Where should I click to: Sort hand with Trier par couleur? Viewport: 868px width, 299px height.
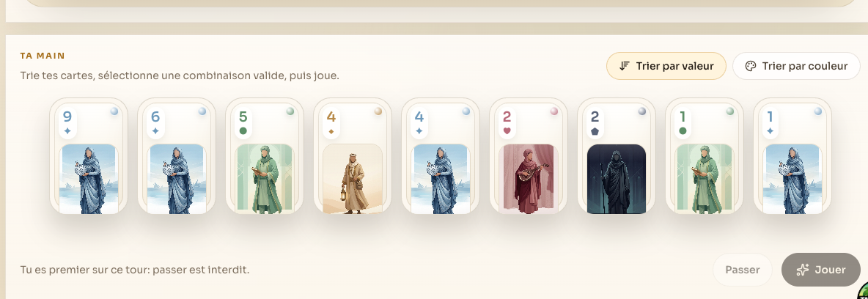tap(797, 66)
